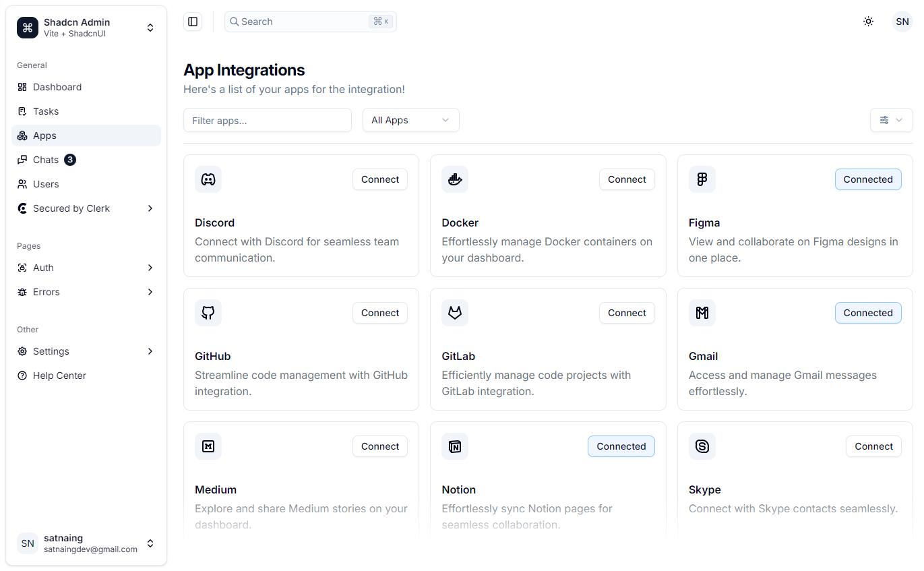
Task: Click the Shadcn Admin command logo icon
Action: (28, 28)
